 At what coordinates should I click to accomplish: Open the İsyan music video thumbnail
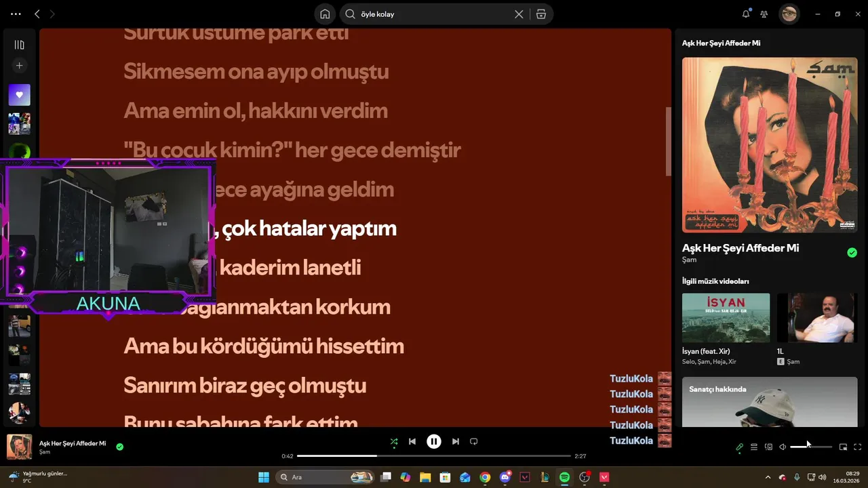coord(726,318)
